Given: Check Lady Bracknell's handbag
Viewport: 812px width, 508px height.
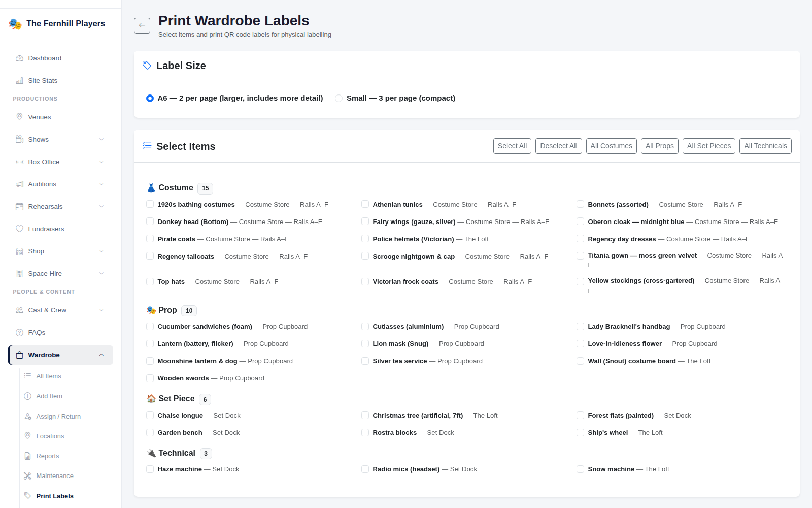Looking at the screenshot, I should coord(580,326).
